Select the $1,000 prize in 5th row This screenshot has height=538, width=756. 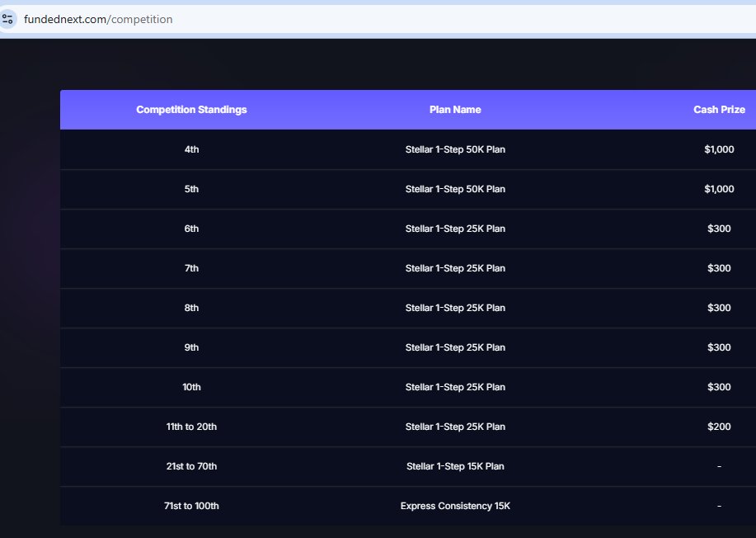[719, 189]
